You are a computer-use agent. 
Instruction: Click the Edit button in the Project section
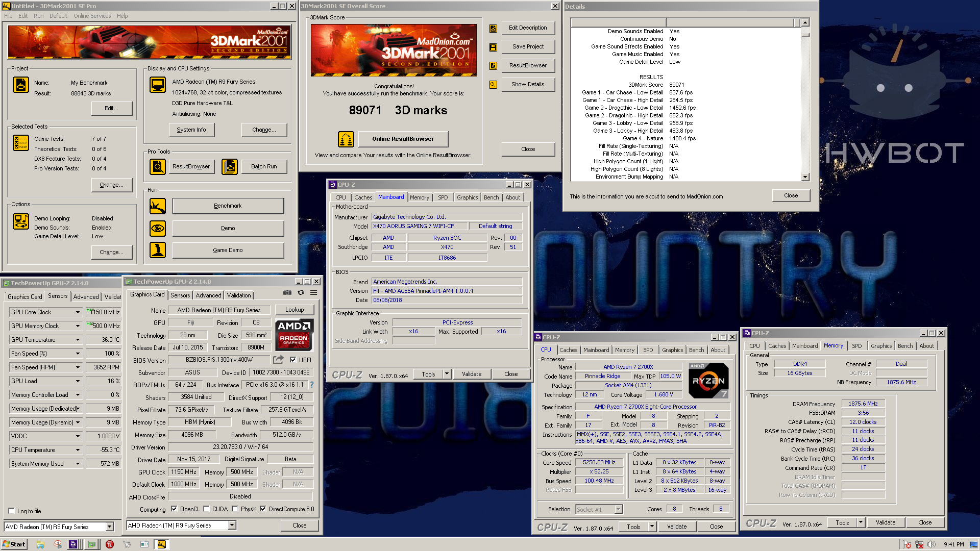pos(111,108)
